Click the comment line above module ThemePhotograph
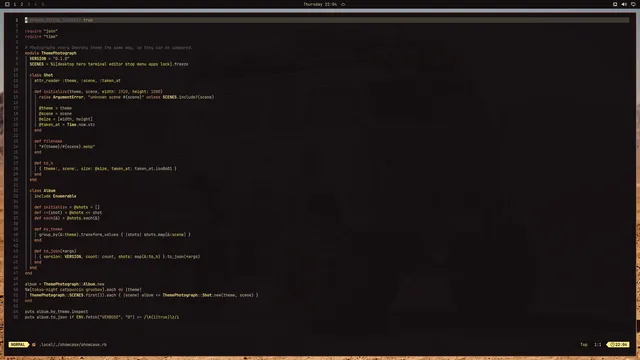 [x=108, y=47]
